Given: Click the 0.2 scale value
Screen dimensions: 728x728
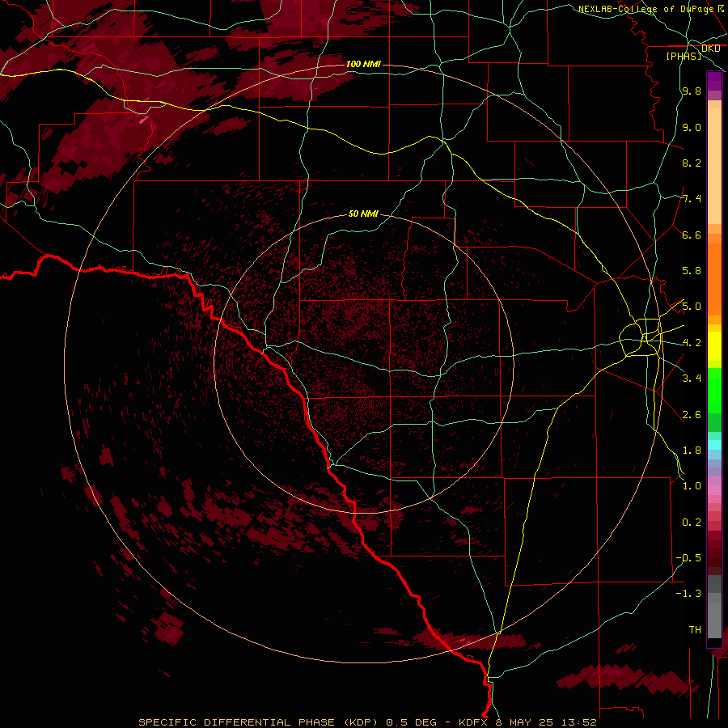Looking at the screenshot, I should coord(692,523).
